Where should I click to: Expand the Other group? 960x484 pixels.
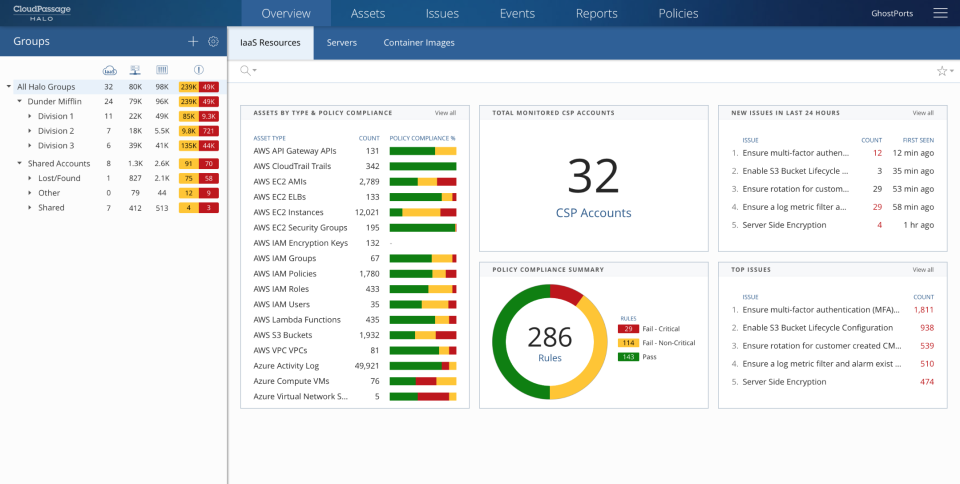tap(30, 193)
